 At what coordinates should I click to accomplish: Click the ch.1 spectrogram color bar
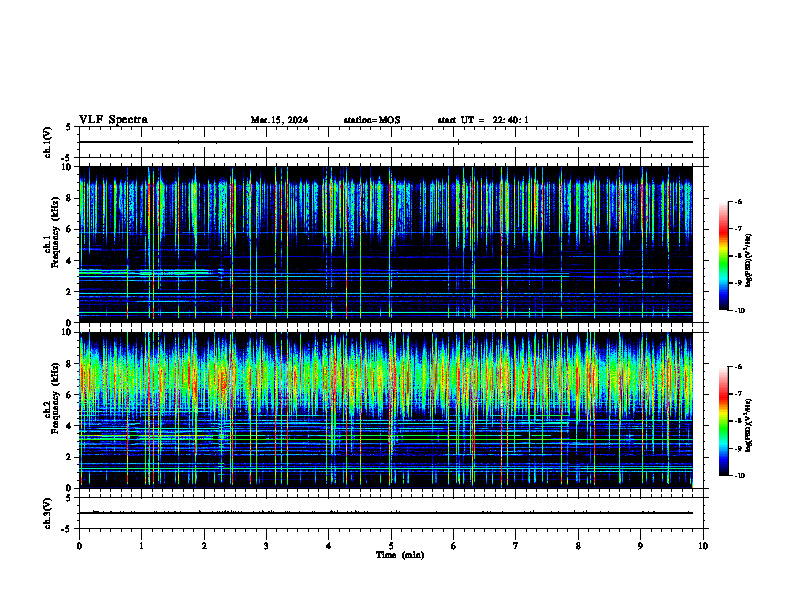click(x=724, y=256)
